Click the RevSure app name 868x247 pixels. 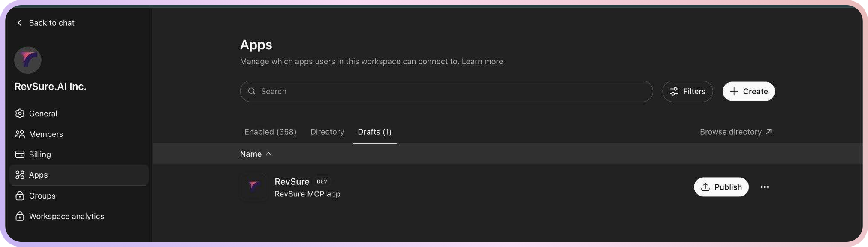point(292,181)
